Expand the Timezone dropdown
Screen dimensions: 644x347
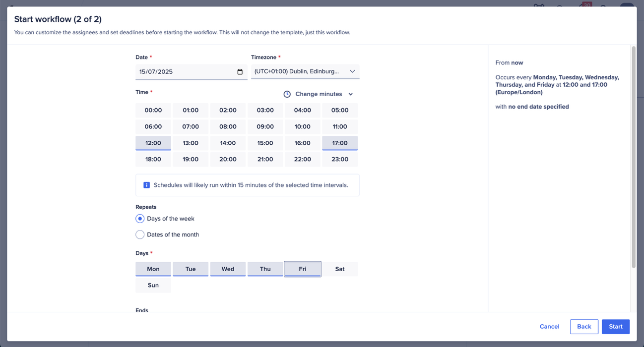point(305,71)
